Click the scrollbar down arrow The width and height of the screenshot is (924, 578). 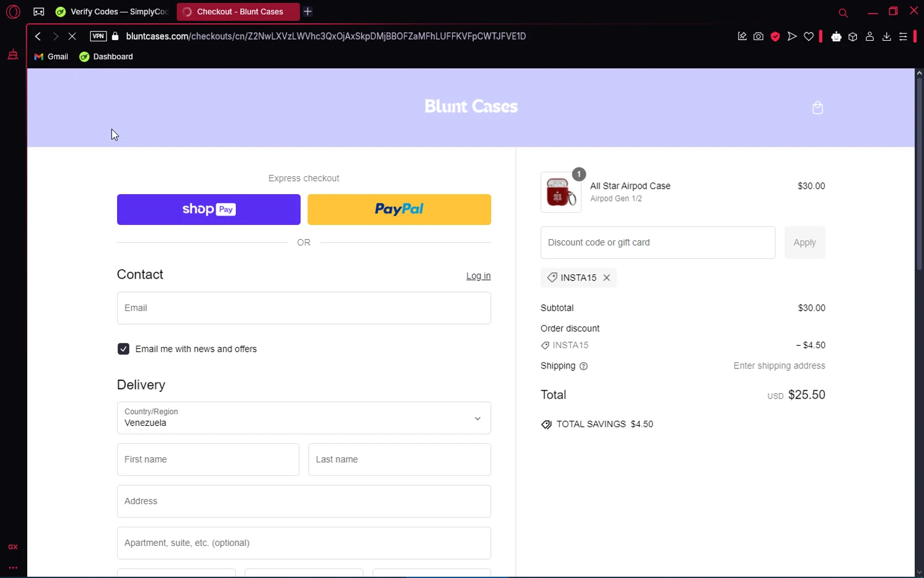[919, 572]
